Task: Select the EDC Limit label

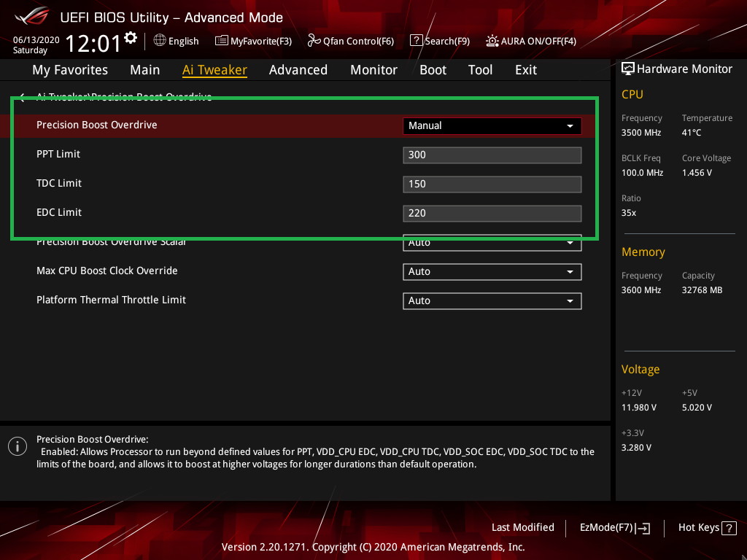Action: 59,212
